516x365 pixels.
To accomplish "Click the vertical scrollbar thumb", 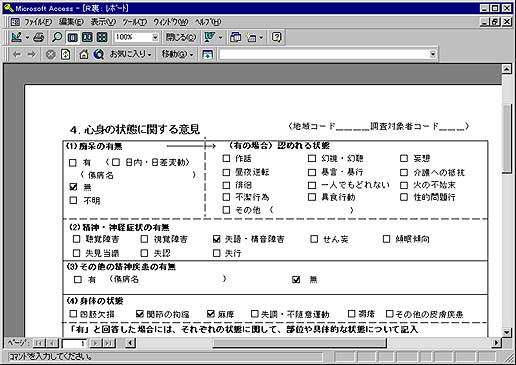I will point(507,138).
